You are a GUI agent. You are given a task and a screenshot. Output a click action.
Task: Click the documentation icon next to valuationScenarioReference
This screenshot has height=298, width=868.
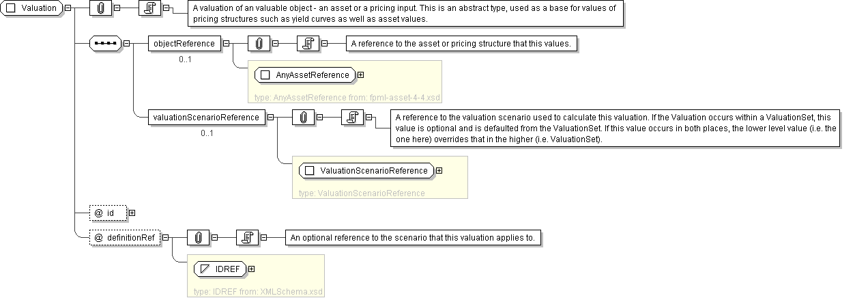pos(351,118)
